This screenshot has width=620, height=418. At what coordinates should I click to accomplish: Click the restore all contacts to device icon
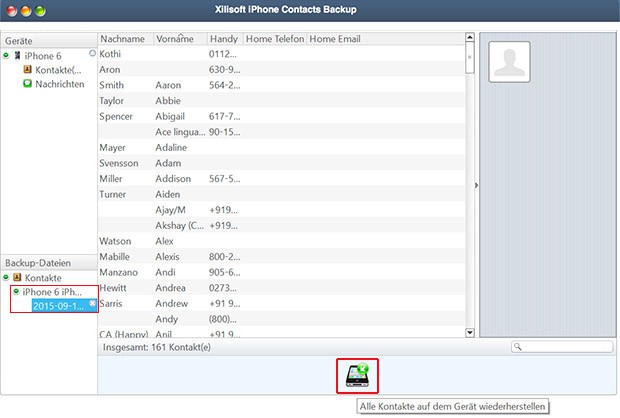point(357,376)
